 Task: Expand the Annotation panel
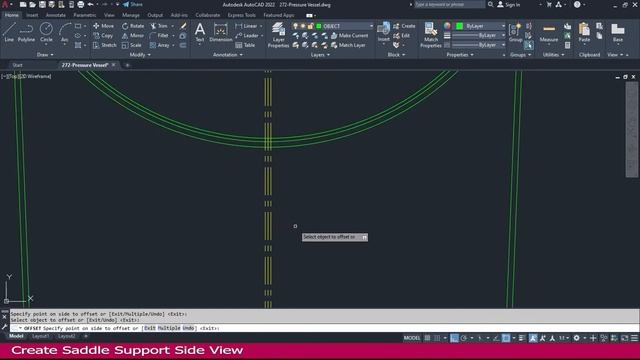point(228,55)
